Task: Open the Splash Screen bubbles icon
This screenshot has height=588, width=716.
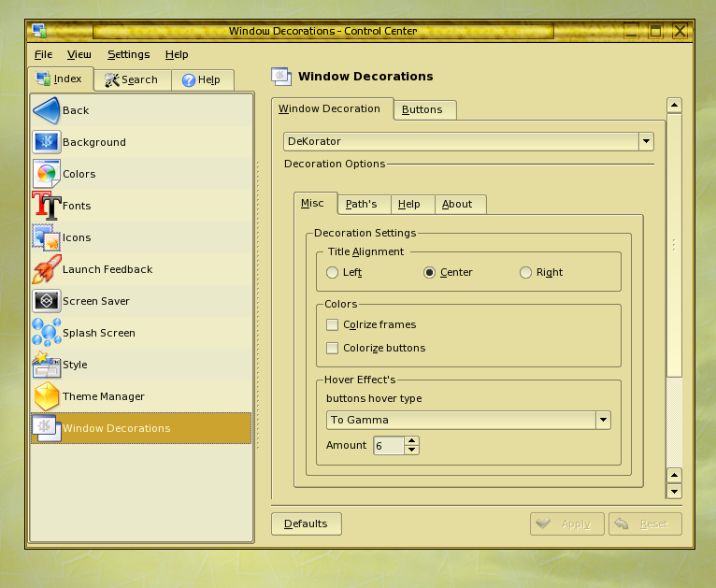Action: tap(47, 333)
